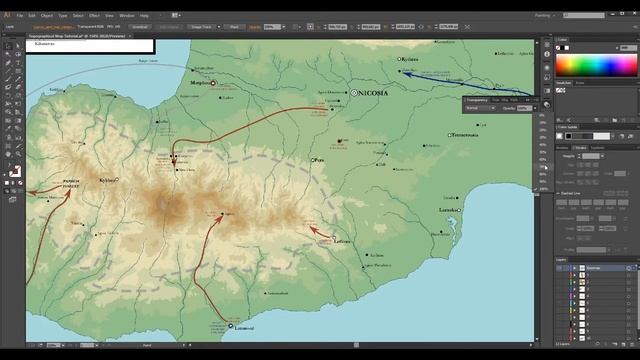Open the Window menu
This screenshot has width=640, height=360.
(x=127, y=16)
